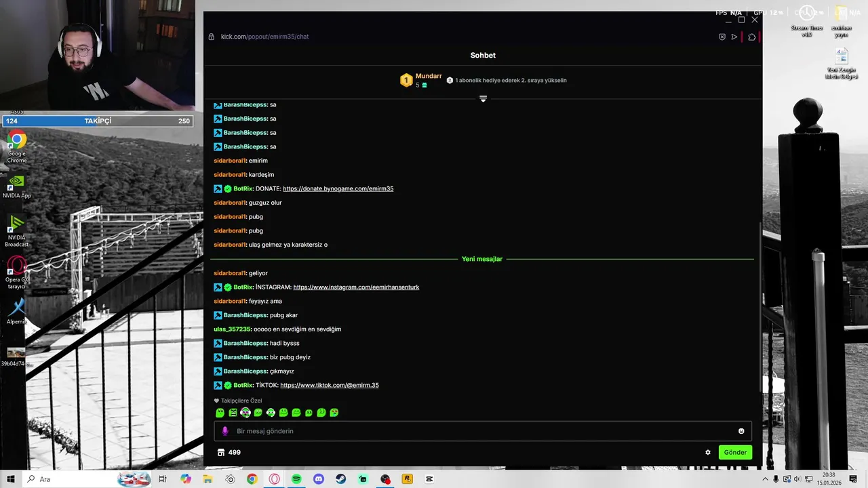Open the instagram.com/eemirhansenturk link

[x=356, y=287]
